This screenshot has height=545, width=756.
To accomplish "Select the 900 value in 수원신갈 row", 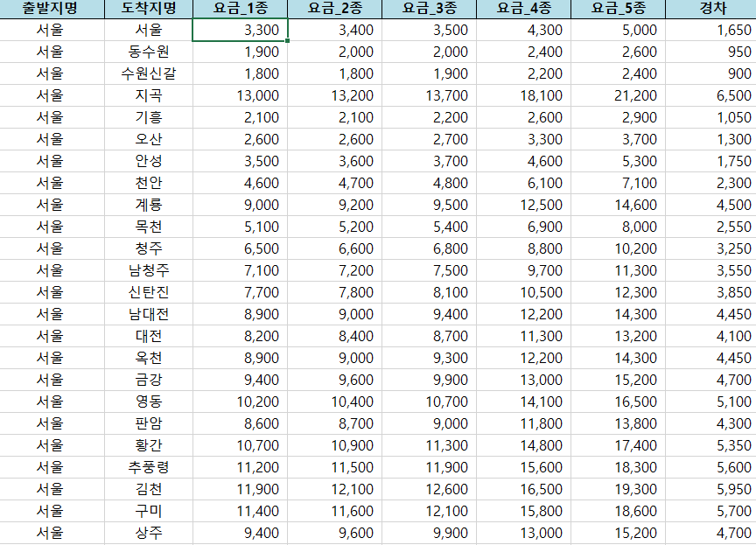I will pos(711,73).
